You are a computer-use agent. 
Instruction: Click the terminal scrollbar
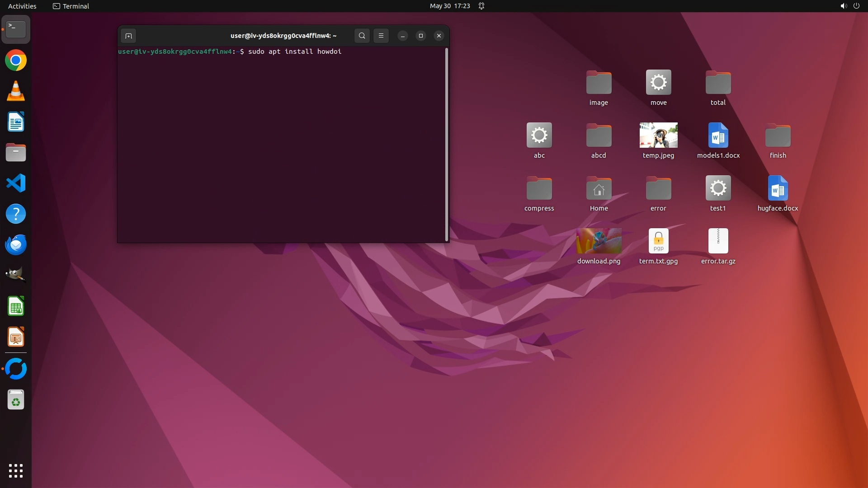click(447, 145)
